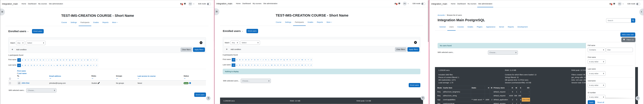Click Filters (1) button
This screenshot has width=644, height=104.
pyautogui.click(x=628, y=40)
